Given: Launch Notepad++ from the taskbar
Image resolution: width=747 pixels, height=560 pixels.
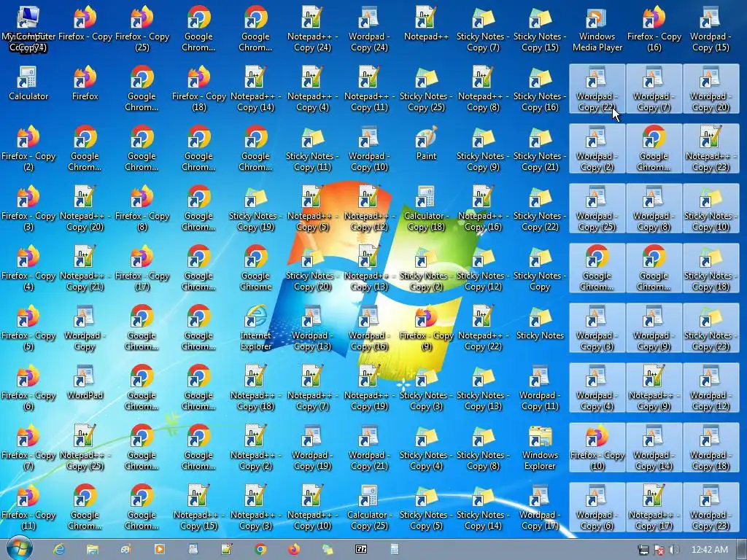Looking at the screenshot, I should click(x=226, y=549).
